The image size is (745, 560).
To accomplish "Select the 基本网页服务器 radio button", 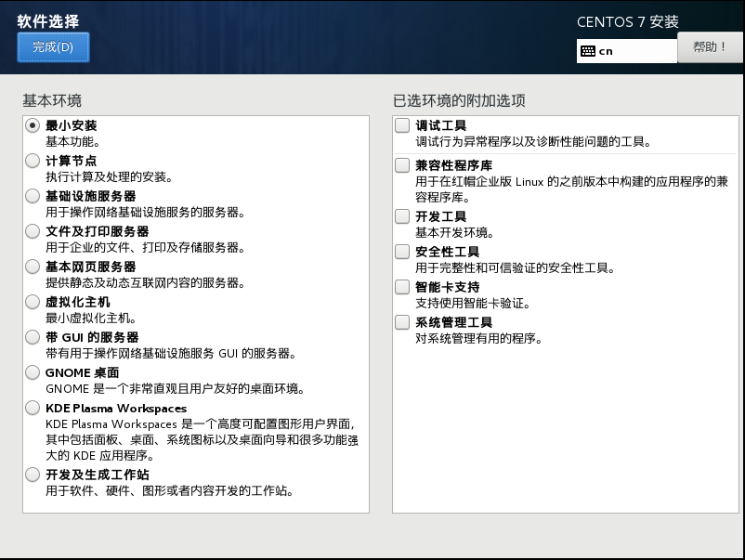I will [x=33, y=267].
